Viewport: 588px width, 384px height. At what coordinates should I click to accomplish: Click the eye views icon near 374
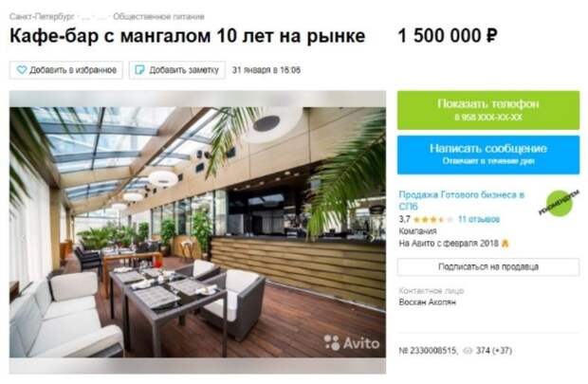tap(468, 351)
